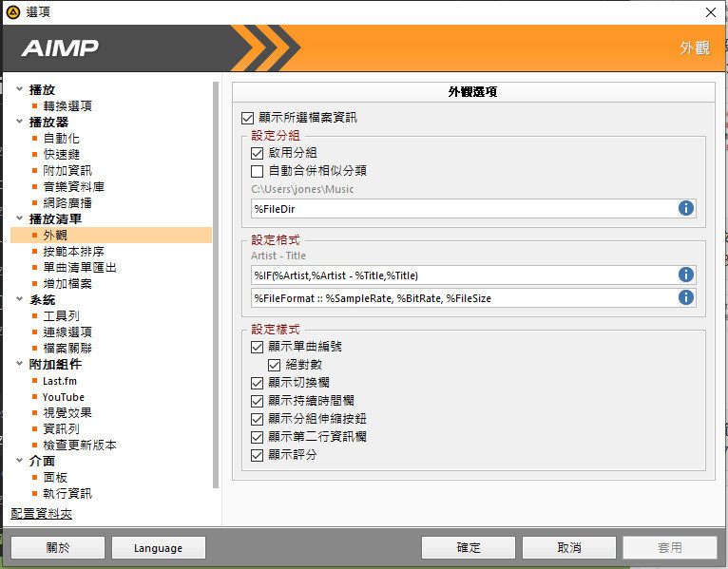Image resolution: width=728 pixels, height=569 pixels.
Task: Open 資訊列 settings page
Action: (x=61, y=428)
